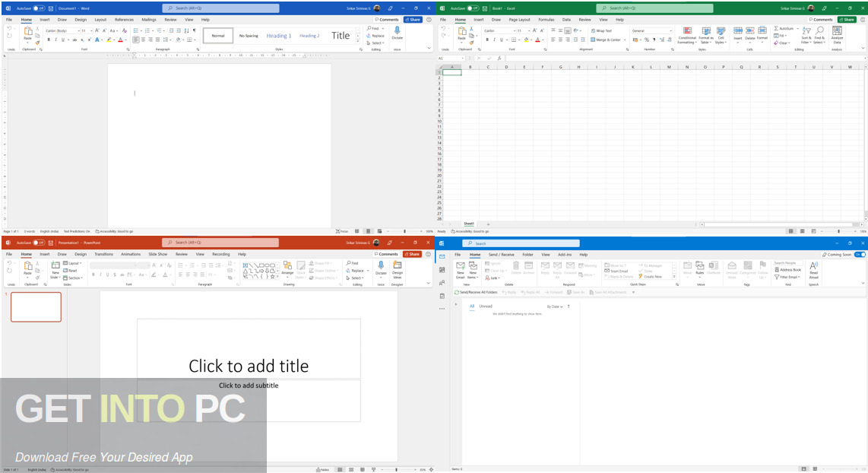Center-align text in Word
This screenshot has height=473, width=868.
[x=144, y=40]
